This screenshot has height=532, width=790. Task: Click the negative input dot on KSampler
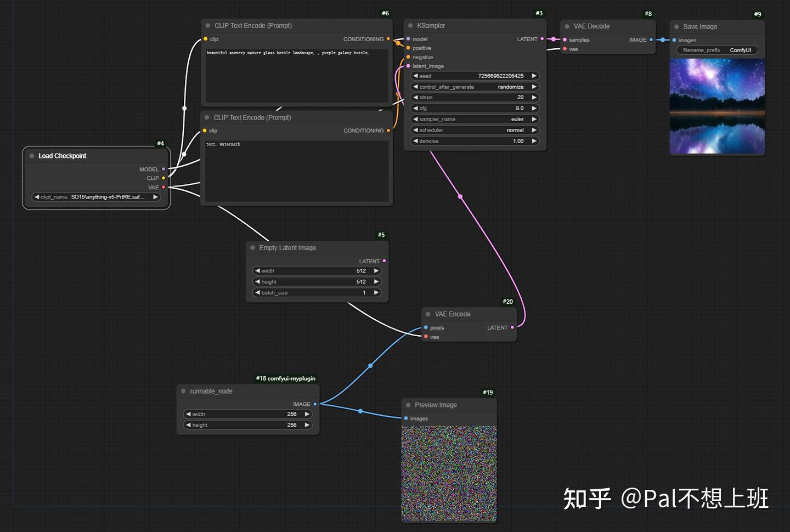(408, 57)
